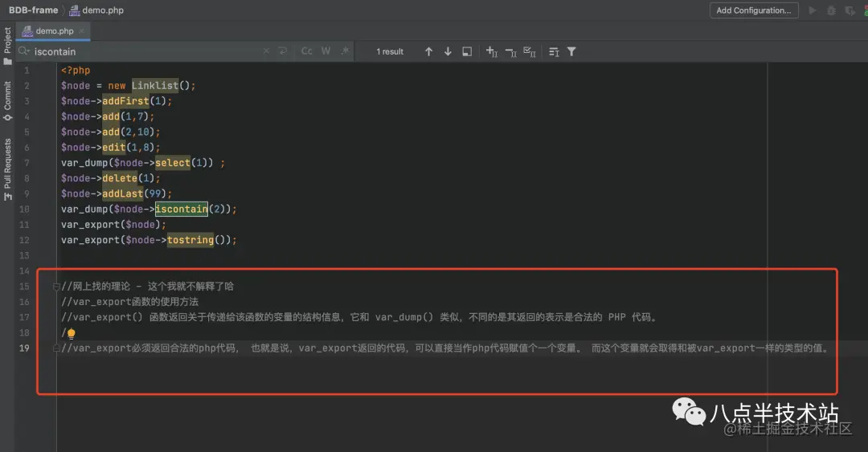Image resolution: width=868 pixels, height=452 pixels.
Task: Open the Commit tool window
Action: pyautogui.click(x=7, y=101)
